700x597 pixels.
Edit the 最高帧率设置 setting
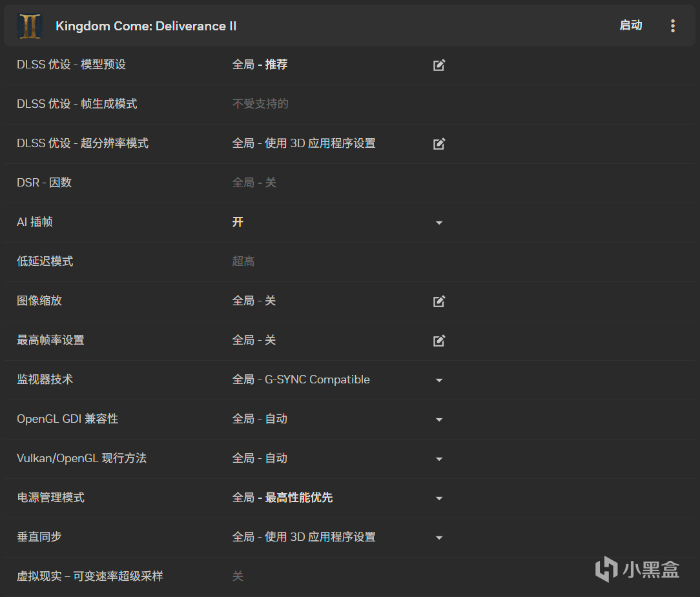[x=439, y=340]
